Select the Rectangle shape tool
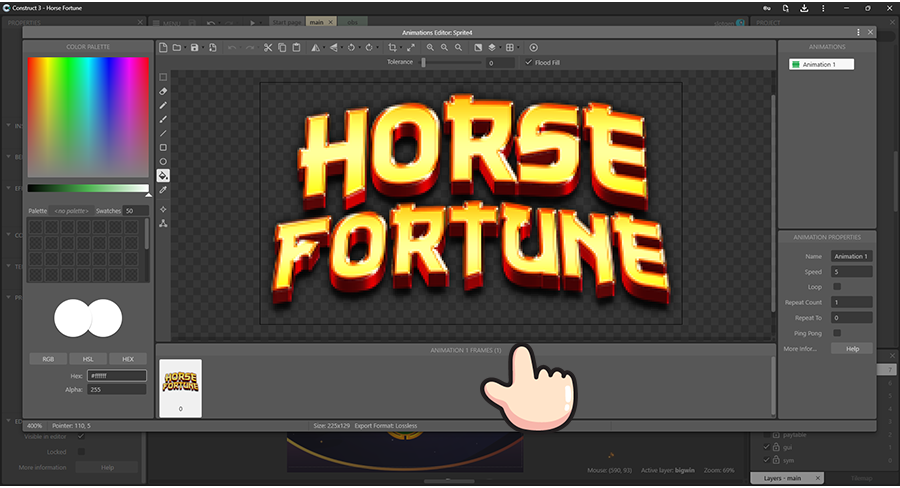The width and height of the screenshot is (900, 488). click(x=163, y=147)
